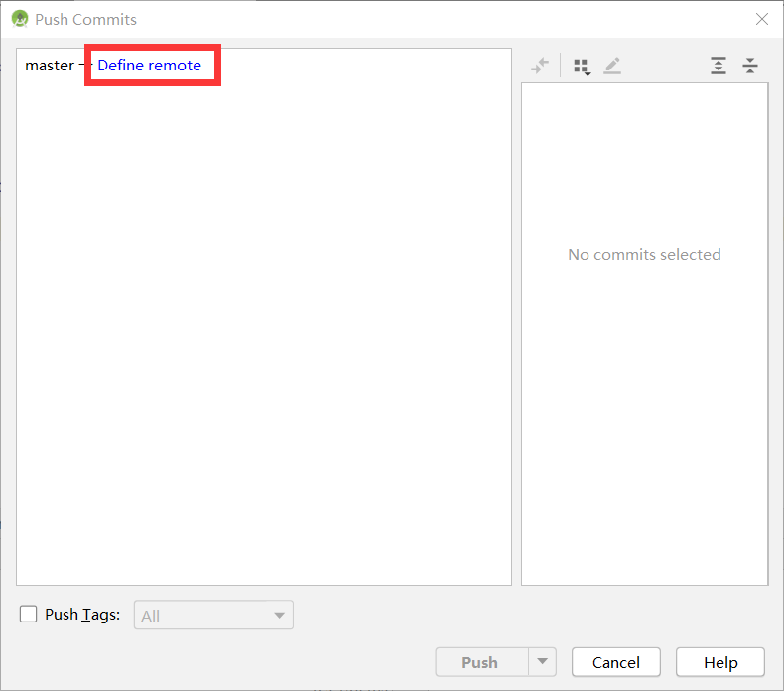
Task: Enable the Push Tags checkbox
Action: click(x=29, y=614)
